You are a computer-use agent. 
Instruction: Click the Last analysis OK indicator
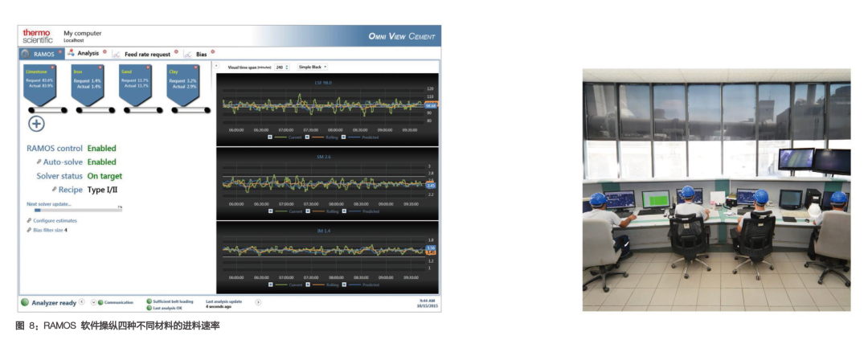149,308
